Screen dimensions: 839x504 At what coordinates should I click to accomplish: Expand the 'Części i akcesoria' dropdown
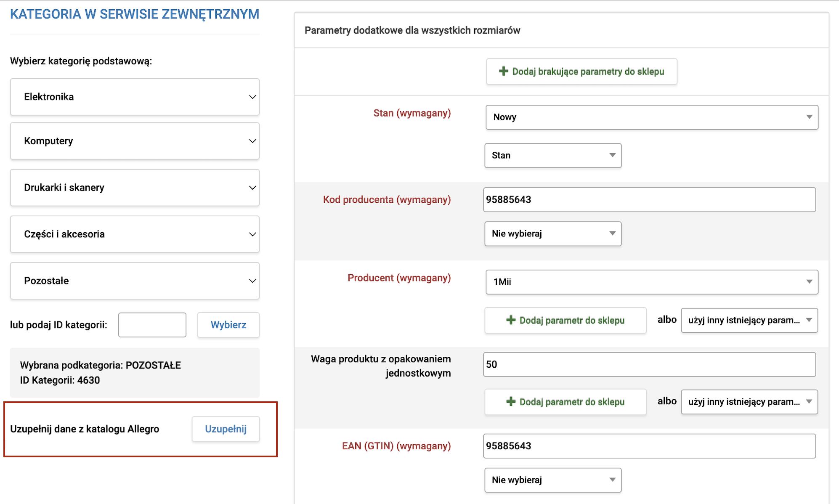click(x=135, y=234)
